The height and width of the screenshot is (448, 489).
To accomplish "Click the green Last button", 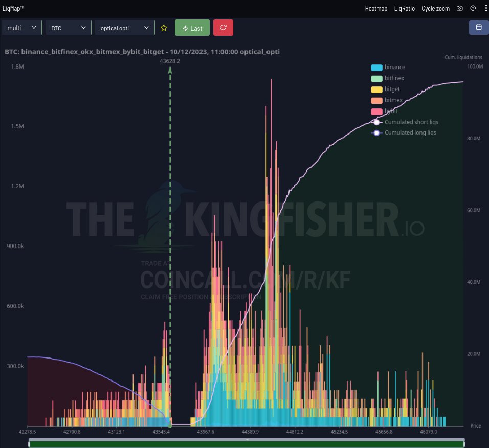I will (192, 28).
